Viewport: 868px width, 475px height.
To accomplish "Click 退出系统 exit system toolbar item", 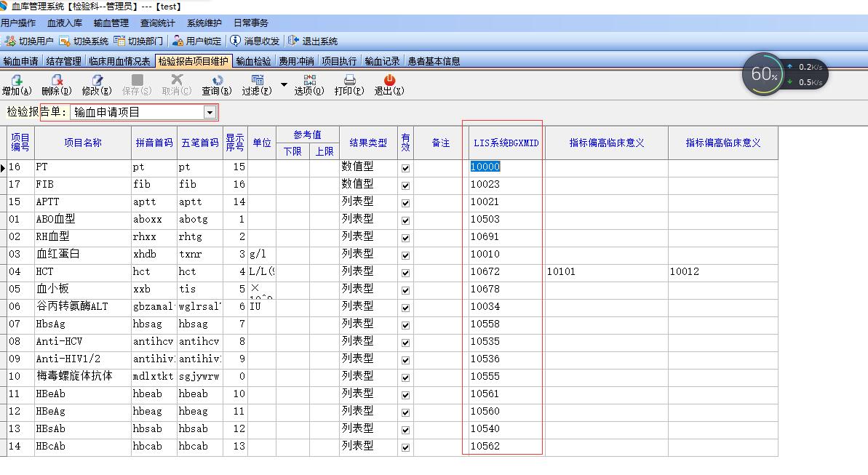I will (313, 41).
